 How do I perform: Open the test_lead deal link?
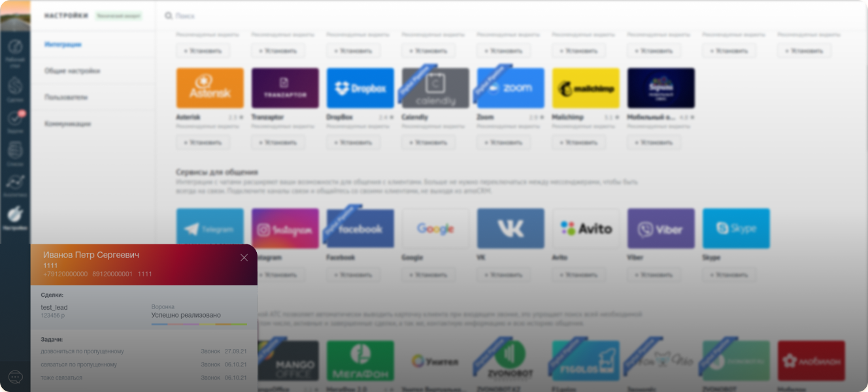click(x=54, y=307)
